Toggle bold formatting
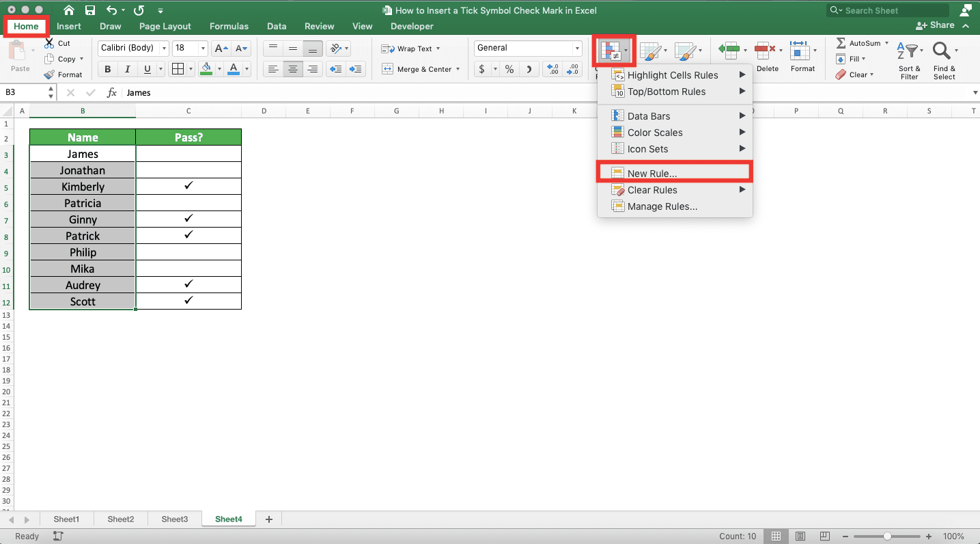The height and width of the screenshot is (544, 980). 107,69
